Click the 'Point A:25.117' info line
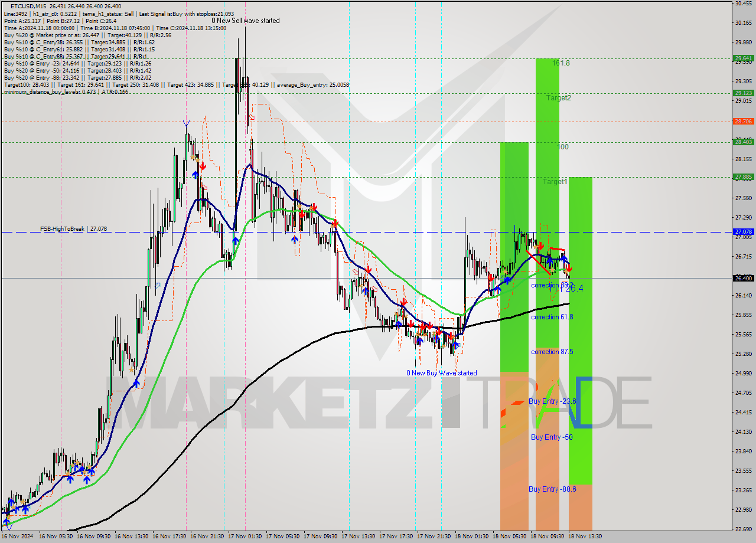 61,21
